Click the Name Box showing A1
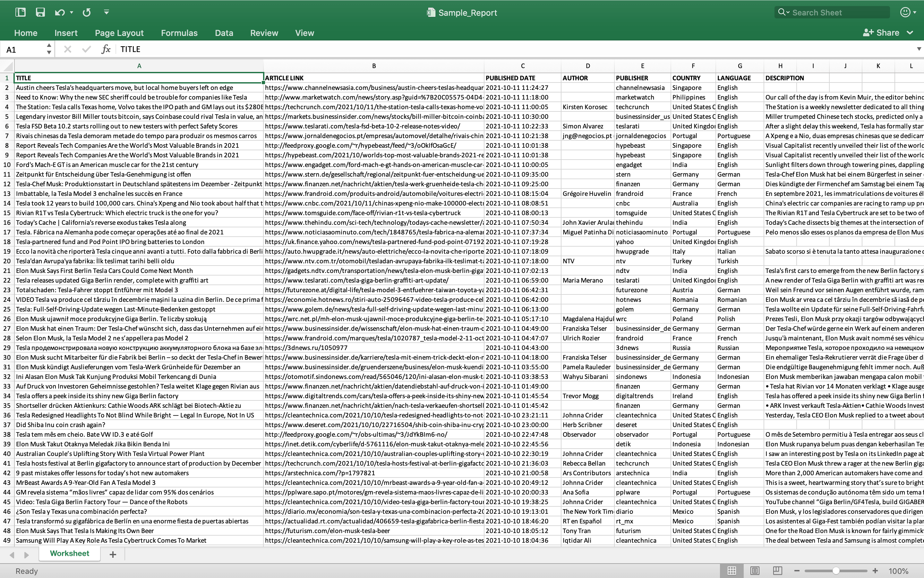This screenshot has width=924, height=578. pos(23,49)
